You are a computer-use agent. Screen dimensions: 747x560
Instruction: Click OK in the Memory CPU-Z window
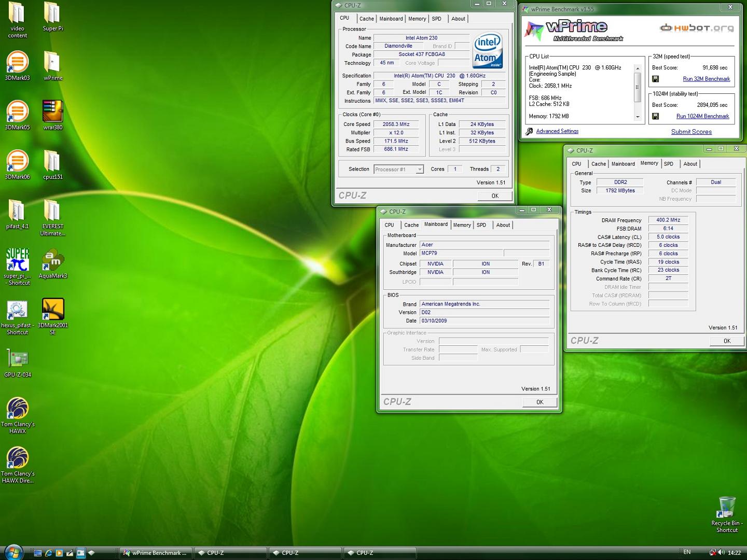click(727, 341)
